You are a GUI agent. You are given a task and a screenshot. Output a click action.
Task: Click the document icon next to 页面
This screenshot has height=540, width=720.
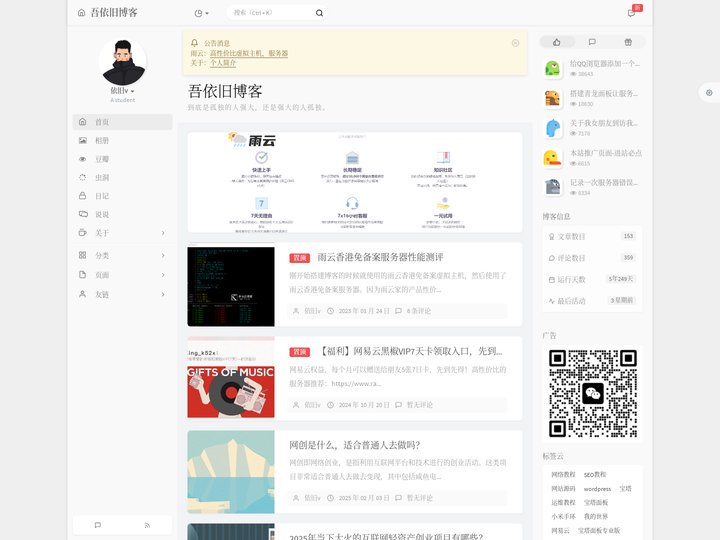pos(83,275)
